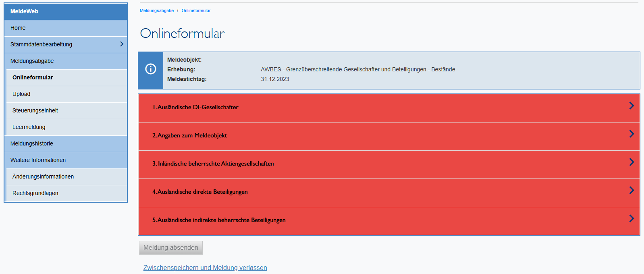Screen dimensions: 644x274
Task: Expand the Angaben zum Meldeobjekt chevron
Action: (x=631, y=134)
